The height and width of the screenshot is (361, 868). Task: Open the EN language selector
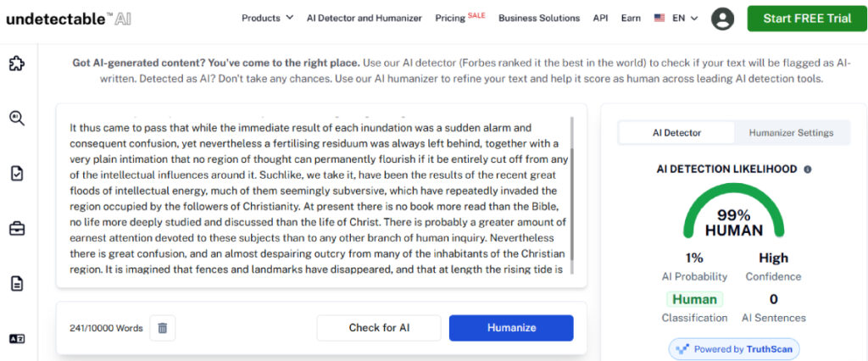tap(676, 18)
